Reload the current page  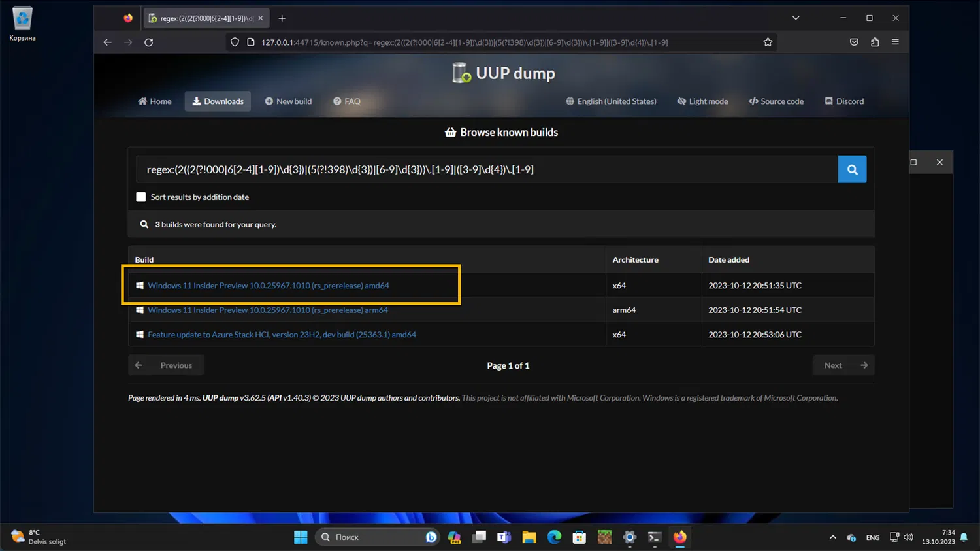click(149, 42)
